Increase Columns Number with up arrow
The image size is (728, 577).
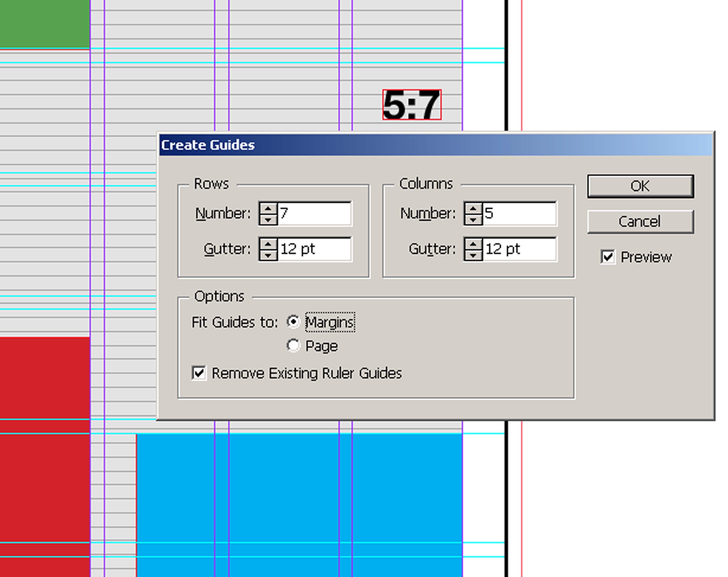[473, 209]
